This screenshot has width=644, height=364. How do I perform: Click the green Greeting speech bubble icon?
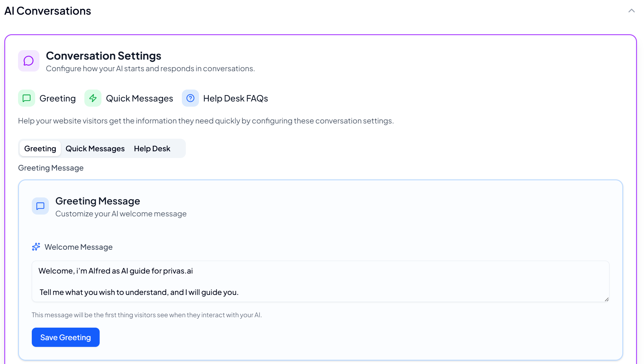click(27, 98)
